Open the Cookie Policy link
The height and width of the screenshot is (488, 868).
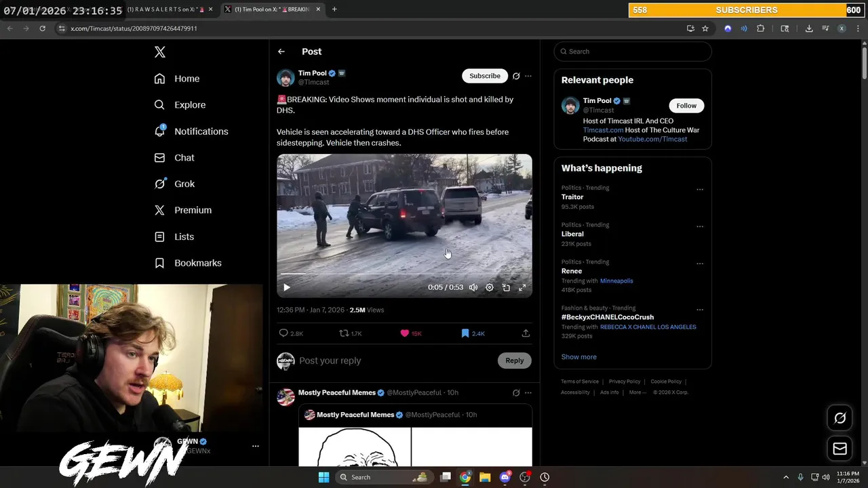coord(666,382)
